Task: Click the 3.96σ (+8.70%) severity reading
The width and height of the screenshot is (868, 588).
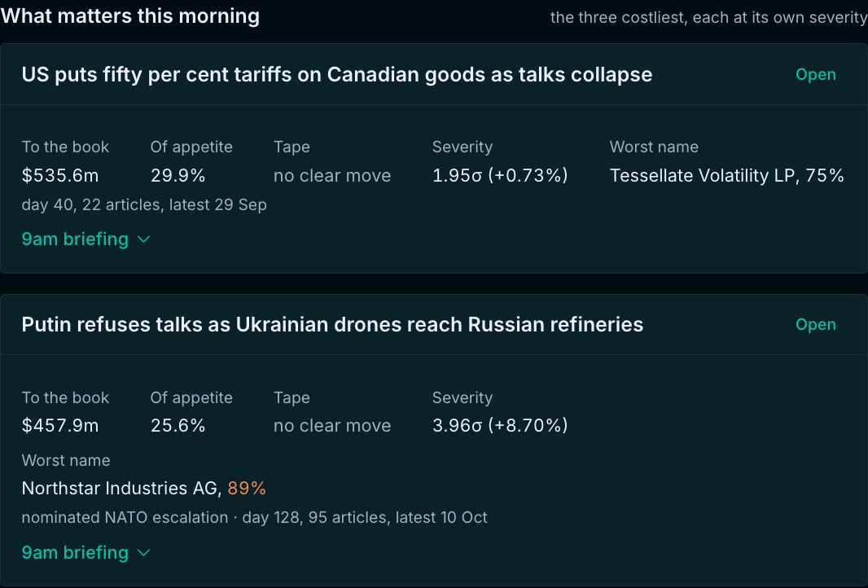Action: (500, 425)
